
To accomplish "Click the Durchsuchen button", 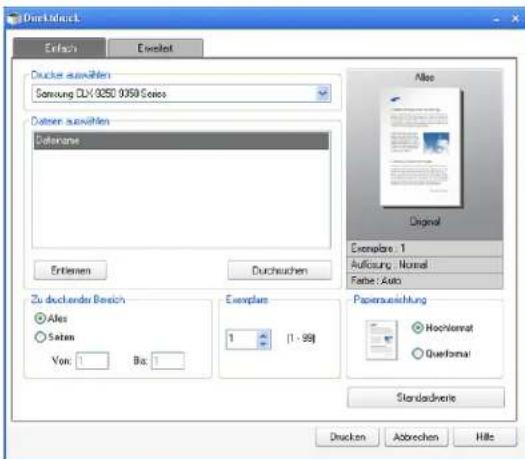I will click(x=280, y=270).
